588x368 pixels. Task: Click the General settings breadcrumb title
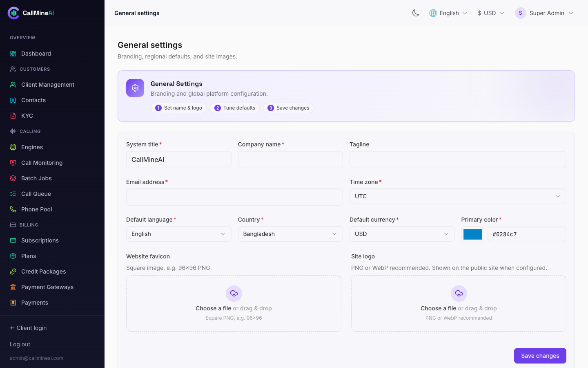click(x=137, y=13)
